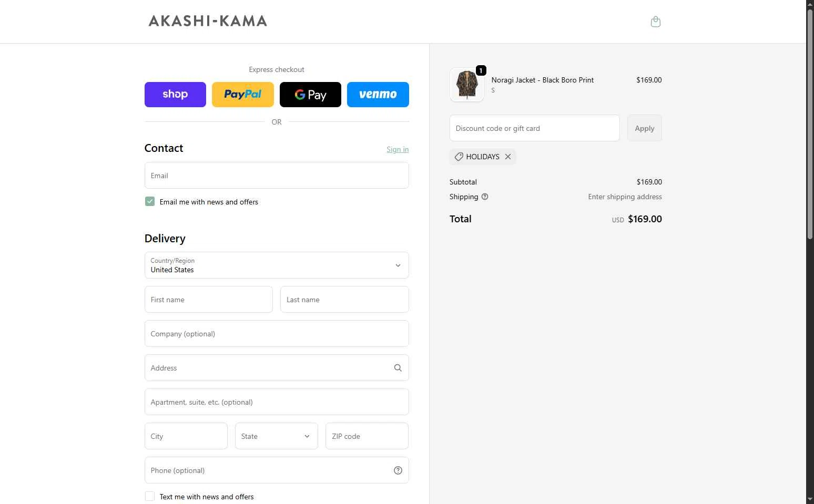Click the 'Subtotal' label
Viewport: 814px width, 504px height.
463,182
